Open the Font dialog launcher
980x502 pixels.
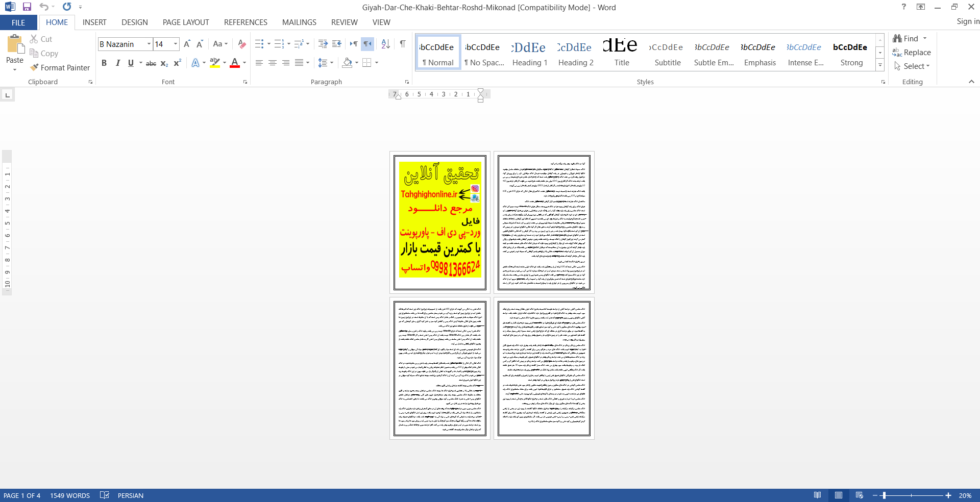pos(246,82)
